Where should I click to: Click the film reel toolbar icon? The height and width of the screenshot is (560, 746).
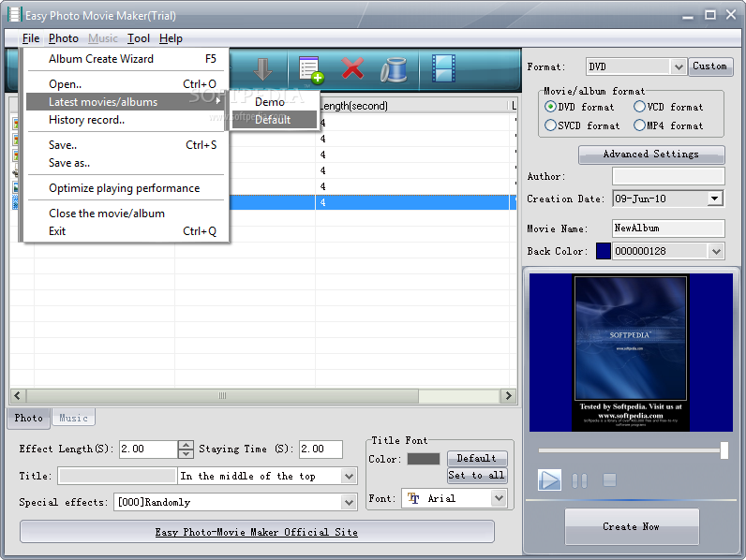click(394, 70)
